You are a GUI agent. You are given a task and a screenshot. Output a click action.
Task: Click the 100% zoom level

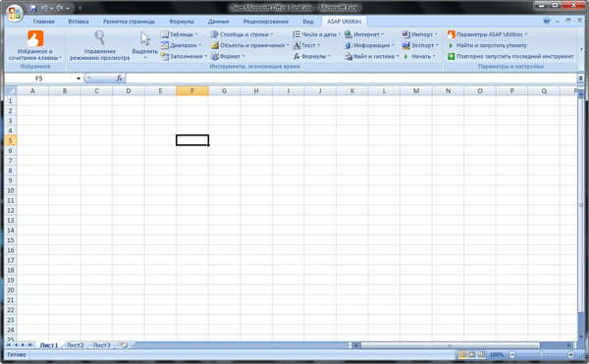[x=496, y=354]
